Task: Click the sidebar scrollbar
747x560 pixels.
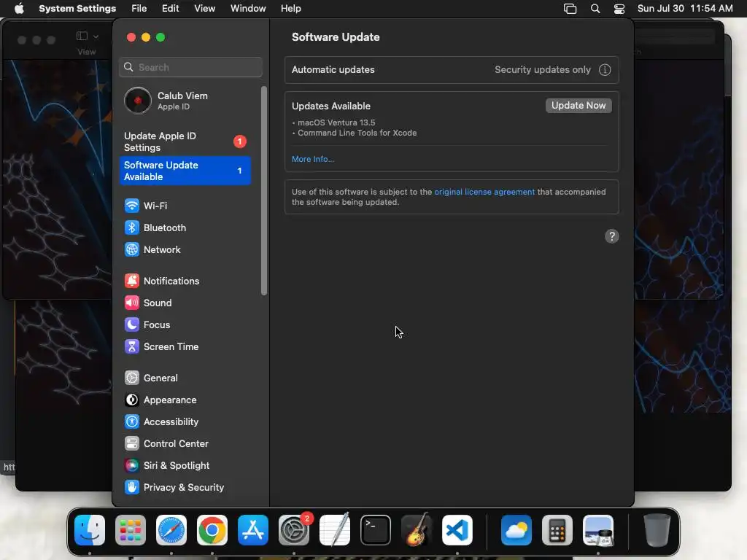Action: [x=264, y=190]
